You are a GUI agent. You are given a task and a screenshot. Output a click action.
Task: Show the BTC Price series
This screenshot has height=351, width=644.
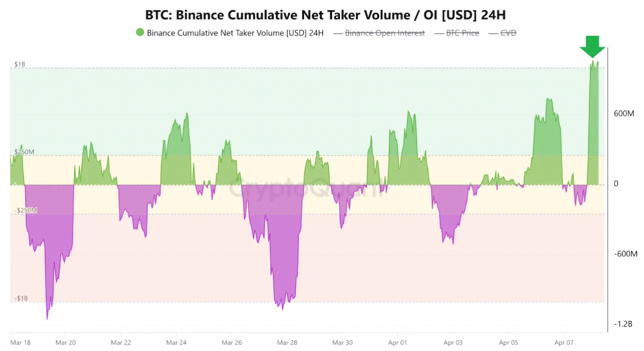(463, 33)
